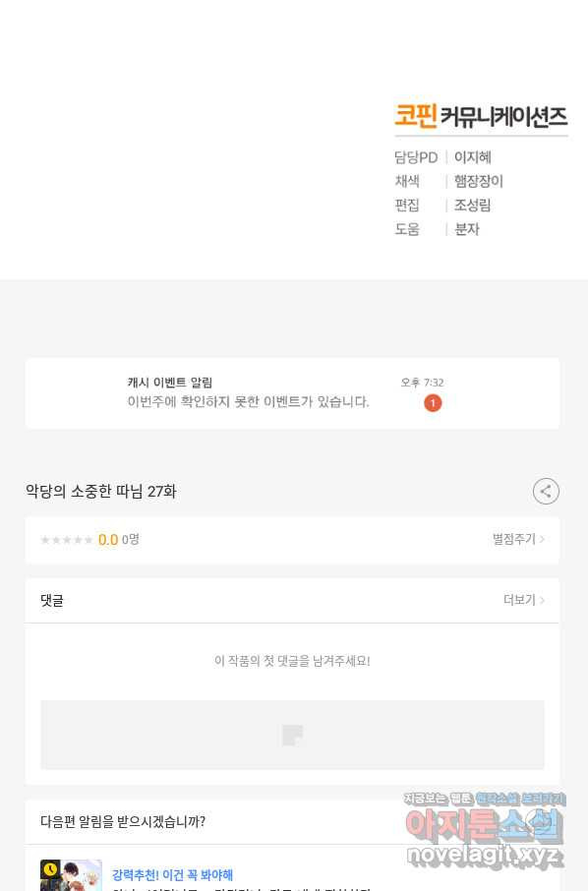Click the share icon beside the episode title
Viewport: 588px width, 891px height.
point(546,492)
